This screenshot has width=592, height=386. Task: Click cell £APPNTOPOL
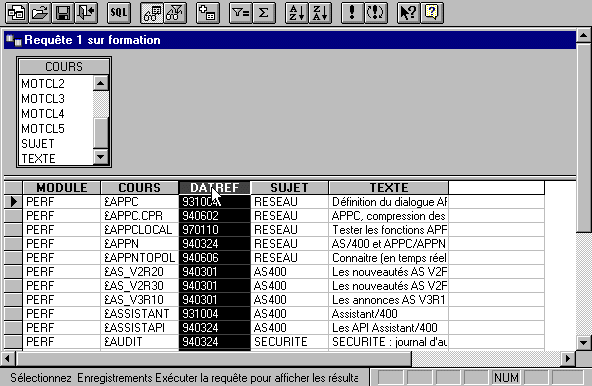click(x=139, y=258)
